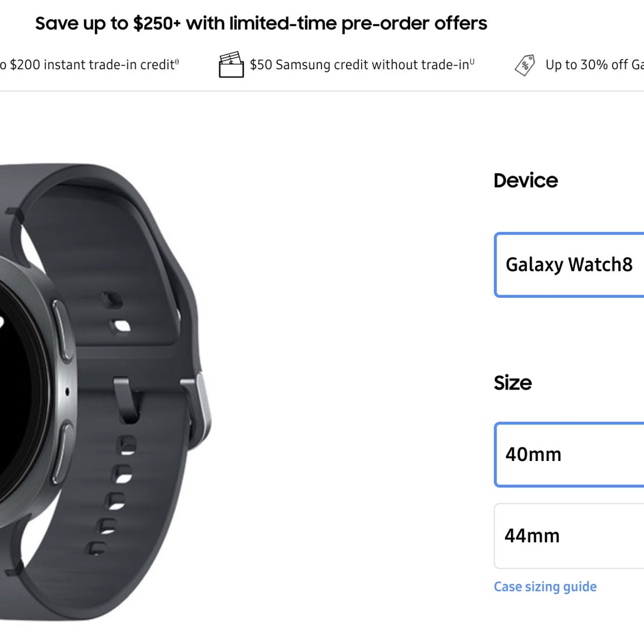The width and height of the screenshot is (644, 644).
Task: Click the Size section heading
Action: (x=513, y=383)
